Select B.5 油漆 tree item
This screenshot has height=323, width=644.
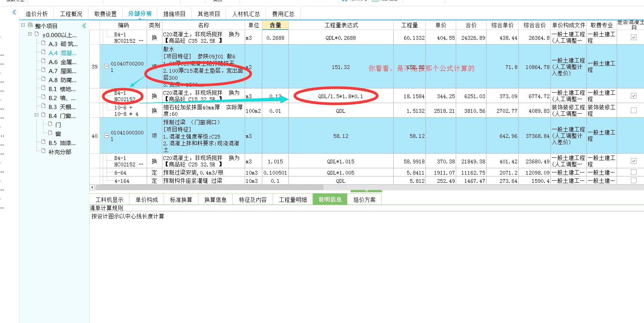[x=62, y=143]
